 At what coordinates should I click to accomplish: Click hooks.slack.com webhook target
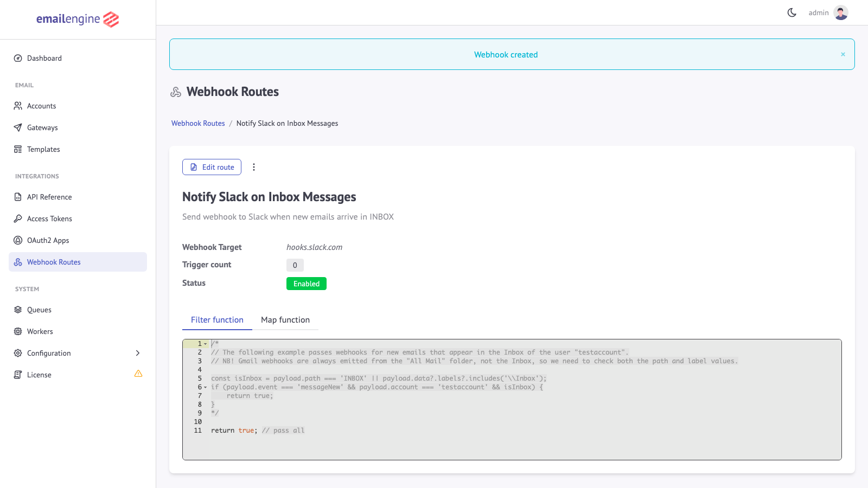(315, 247)
